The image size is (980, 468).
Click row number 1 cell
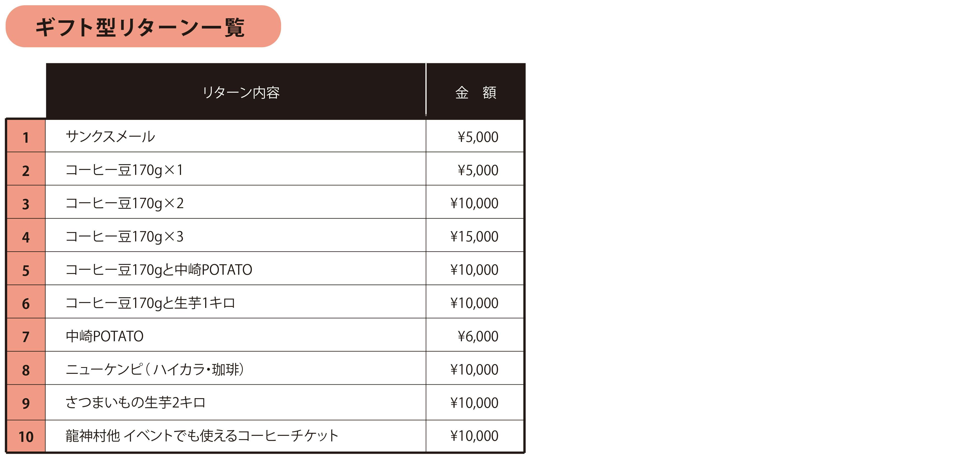tap(26, 137)
